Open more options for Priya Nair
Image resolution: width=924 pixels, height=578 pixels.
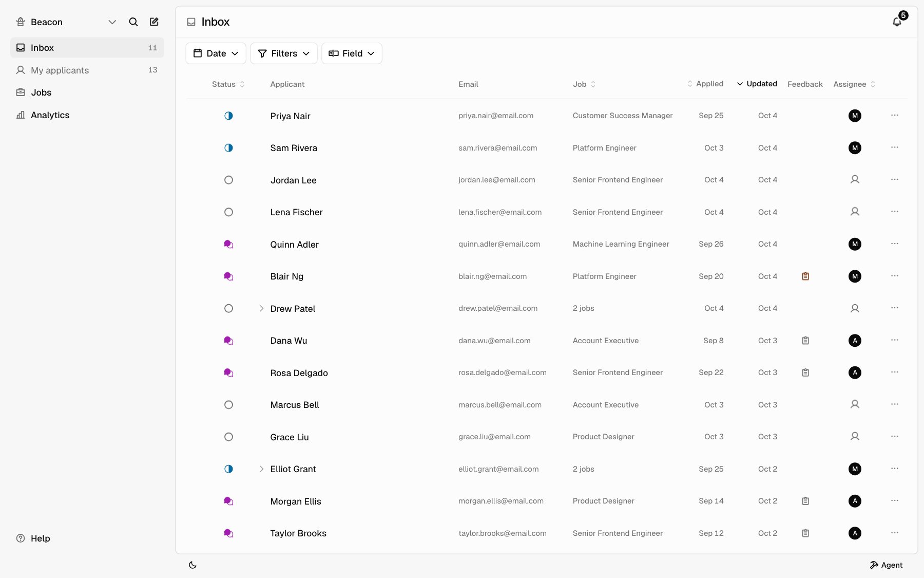pyautogui.click(x=895, y=115)
